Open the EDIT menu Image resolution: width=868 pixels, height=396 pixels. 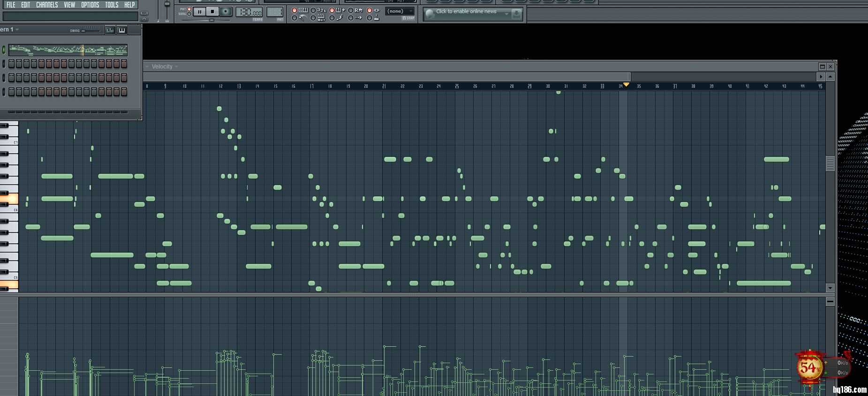[x=25, y=5]
